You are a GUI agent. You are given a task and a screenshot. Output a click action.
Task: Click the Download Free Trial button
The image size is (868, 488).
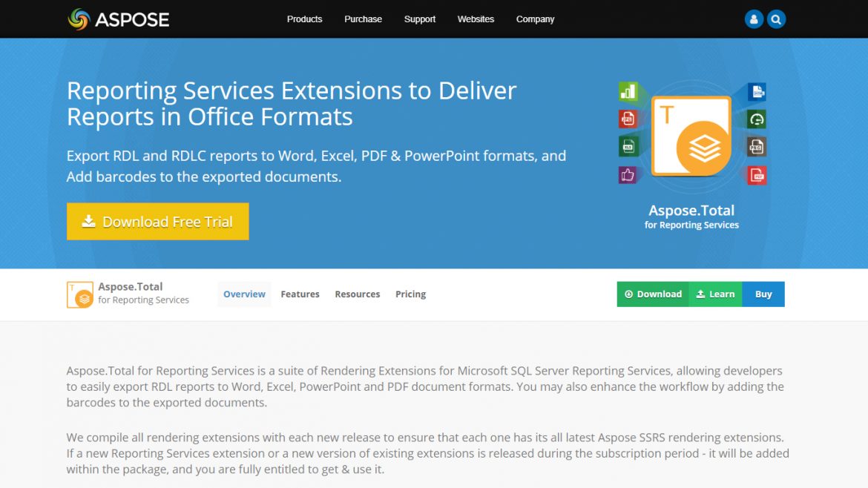[x=157, y=221]
